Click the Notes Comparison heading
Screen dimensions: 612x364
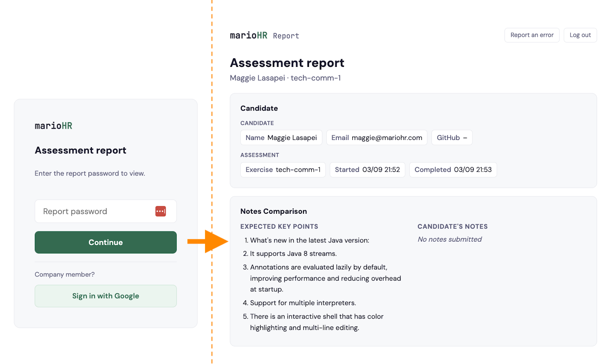click(273, 211)
